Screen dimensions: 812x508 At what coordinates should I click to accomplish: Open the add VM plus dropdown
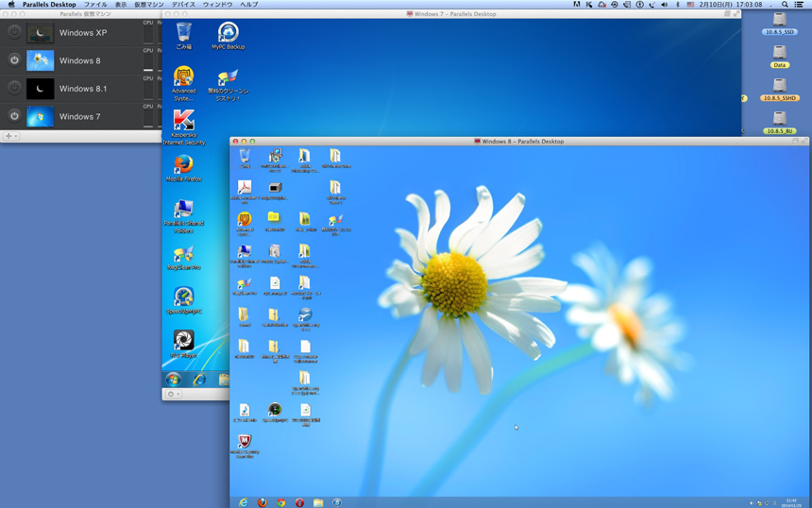10,136
